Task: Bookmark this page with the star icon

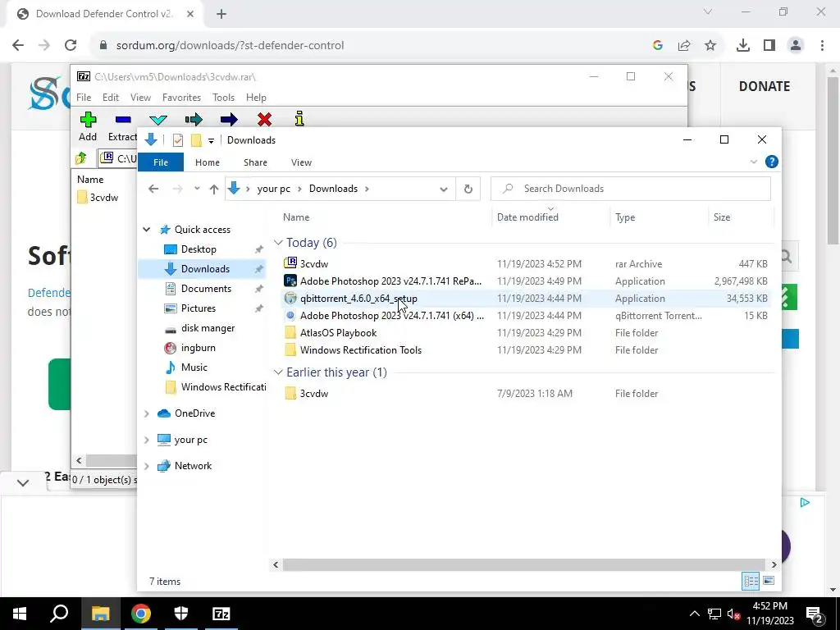Action: coord(710,46)
